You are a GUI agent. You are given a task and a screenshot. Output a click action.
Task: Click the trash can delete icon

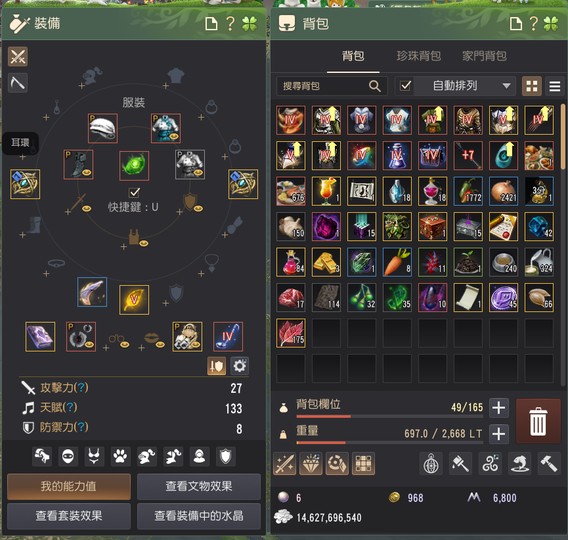point(538,421)
